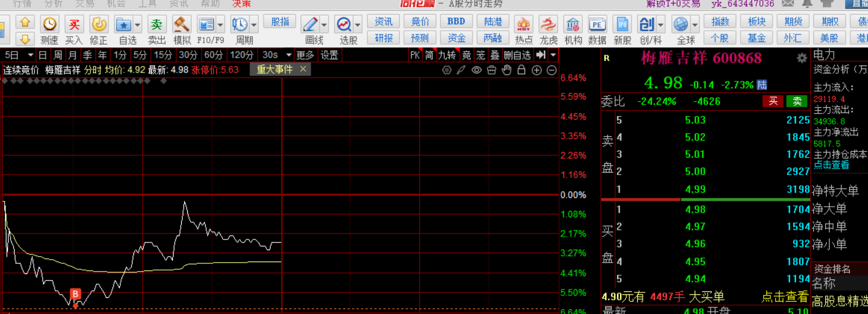Image resolution: width=868 pixels, height=314 pixels.
Task: Click the down arrow navigation icon
Action: point(25,40)
